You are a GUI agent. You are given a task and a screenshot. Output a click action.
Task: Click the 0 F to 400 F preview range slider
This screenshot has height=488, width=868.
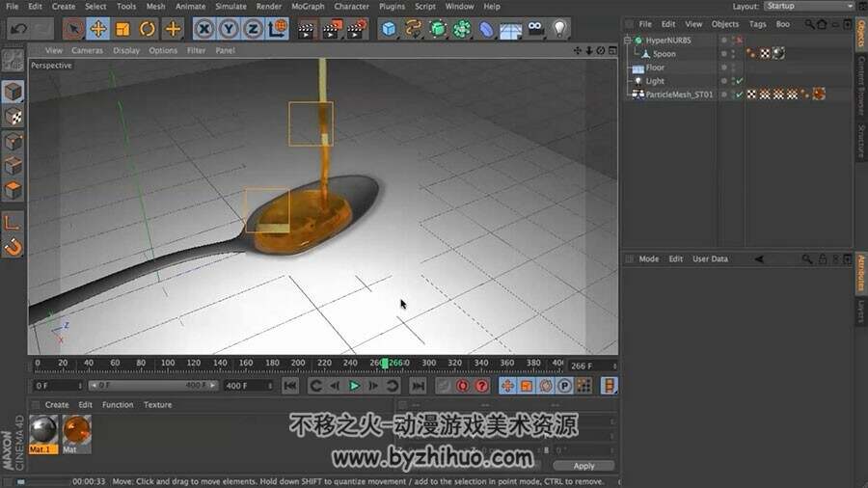[152, 386]
